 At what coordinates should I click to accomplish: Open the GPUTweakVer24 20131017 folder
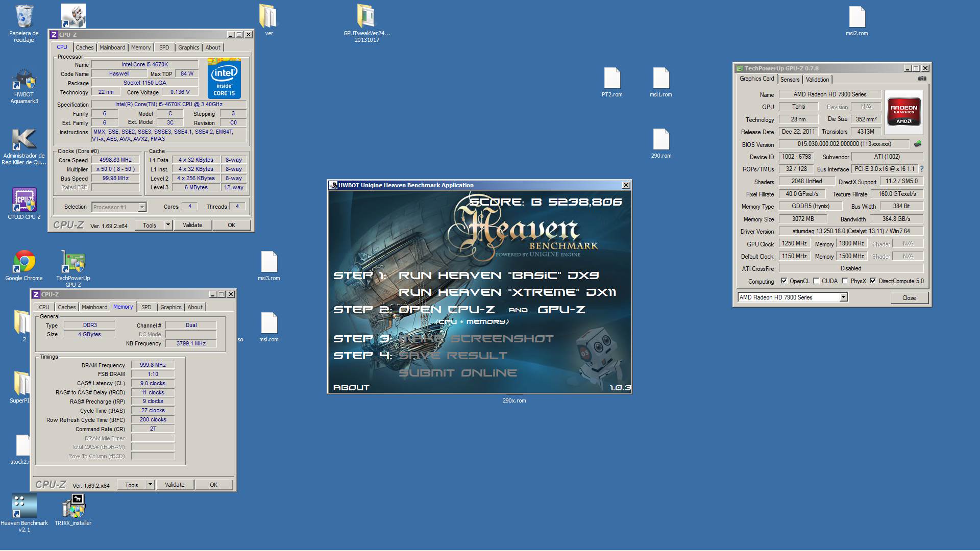click(366, 23)
